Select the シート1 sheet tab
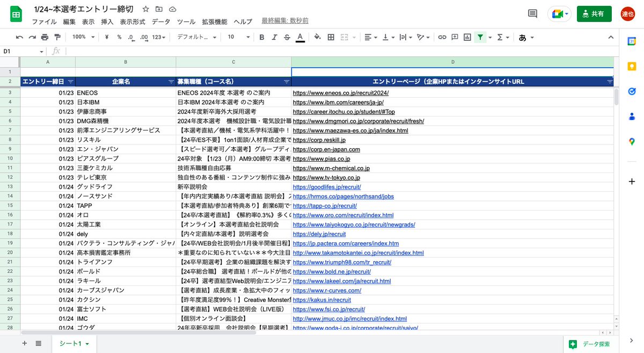This screenshot has width=644, height=353. pyautogui.click(x=74, y=343)
